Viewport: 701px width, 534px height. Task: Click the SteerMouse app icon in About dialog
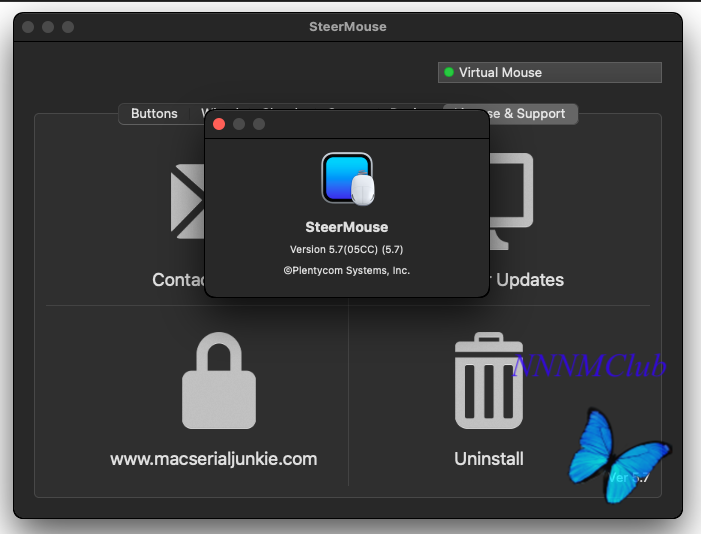(x=348, y=179)
